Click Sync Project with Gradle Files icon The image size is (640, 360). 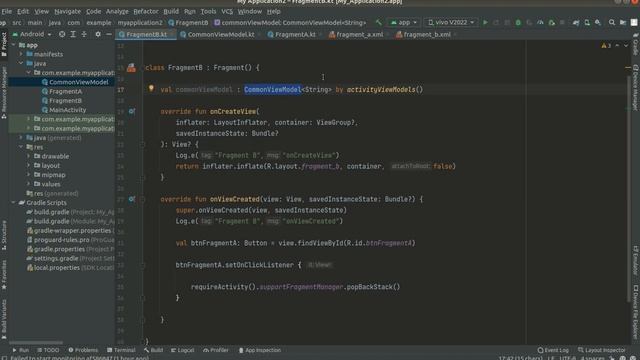(576, 22)
